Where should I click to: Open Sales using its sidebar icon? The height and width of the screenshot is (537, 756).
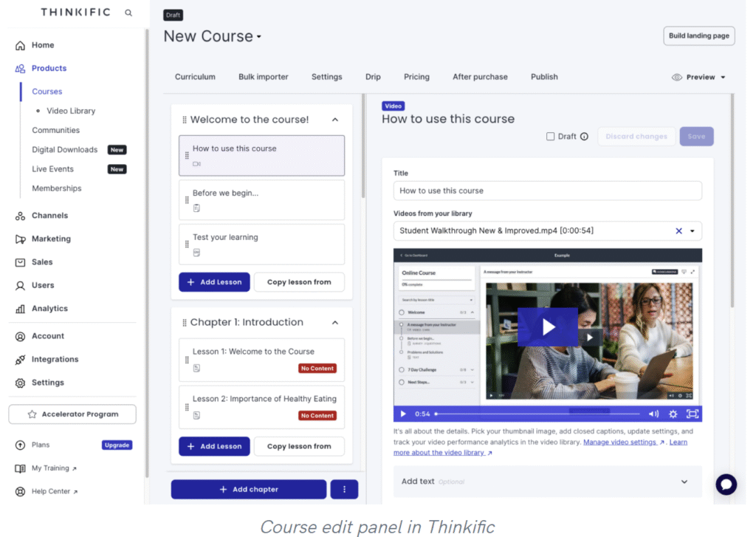(20, 262)
